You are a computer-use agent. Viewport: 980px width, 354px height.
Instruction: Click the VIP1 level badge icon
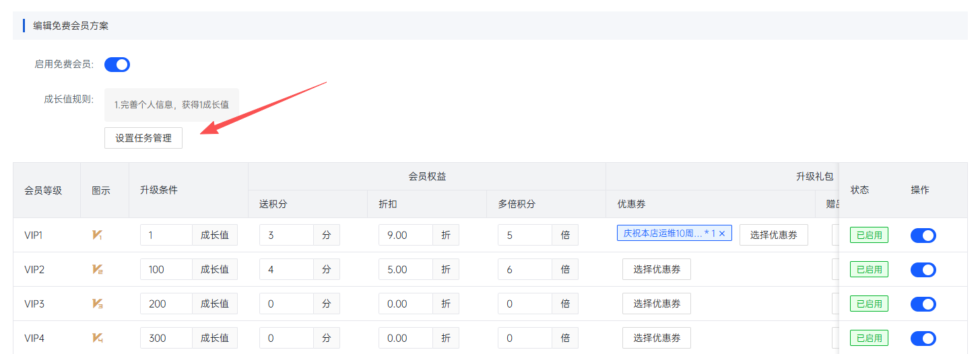(98, 235)
